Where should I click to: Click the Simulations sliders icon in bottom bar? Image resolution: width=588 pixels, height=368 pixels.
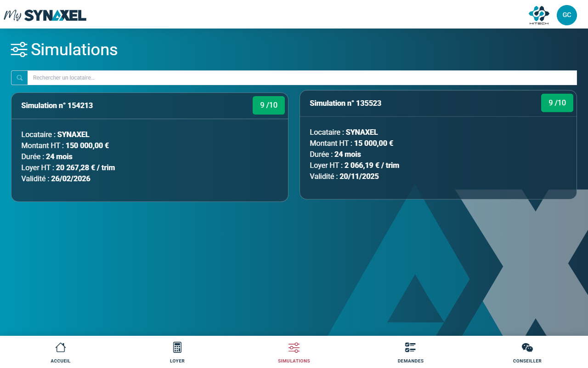(294, 347)
